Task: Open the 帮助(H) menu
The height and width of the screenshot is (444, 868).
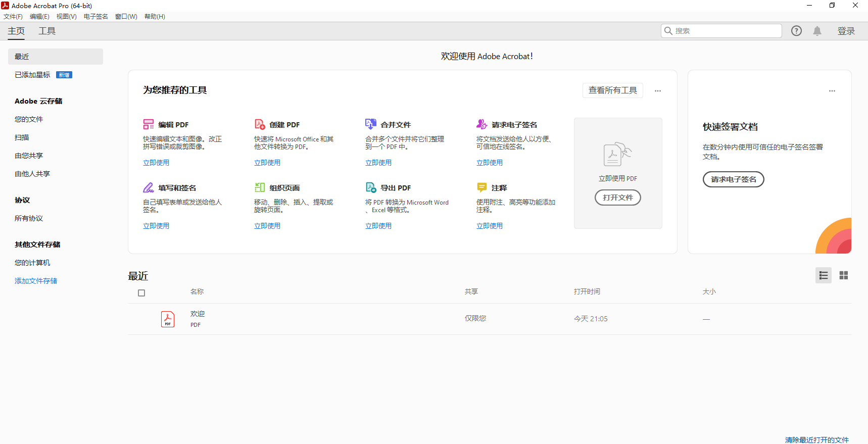Action: tap(155, 17)
